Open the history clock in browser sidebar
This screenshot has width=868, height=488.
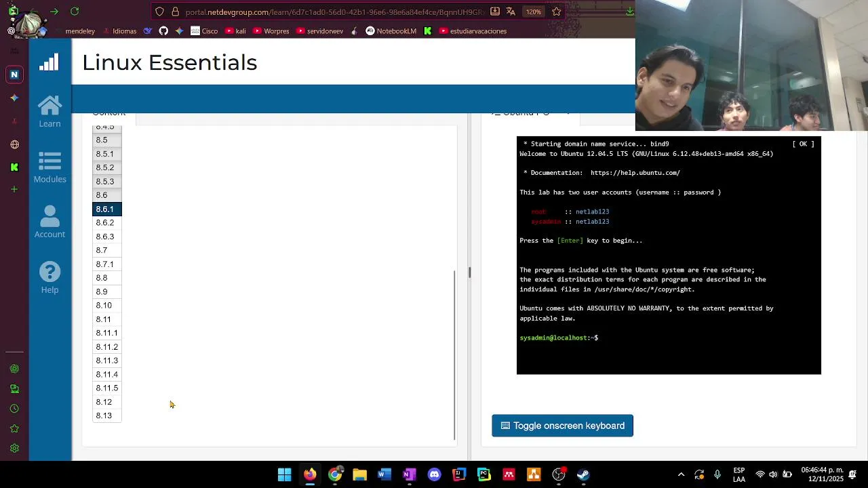(x=14, y=409)
